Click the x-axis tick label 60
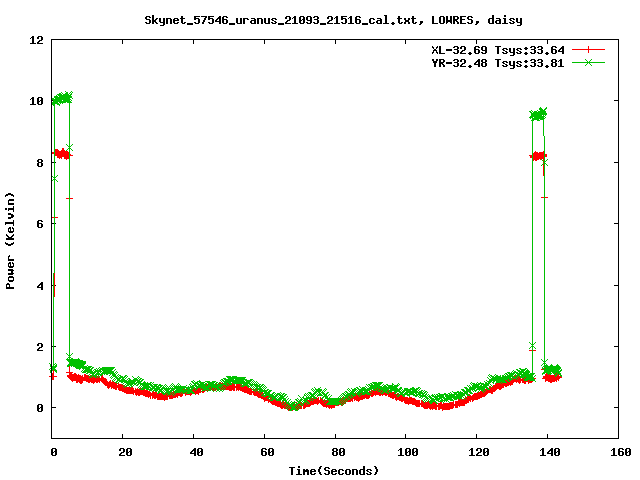The width and height of the screenshot is (640, 480). coord(267,452)
